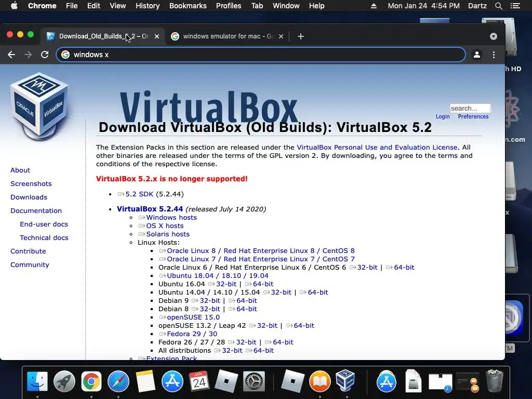Open System Preferences gear in dock
532x399 pixels.
[254, 382]
